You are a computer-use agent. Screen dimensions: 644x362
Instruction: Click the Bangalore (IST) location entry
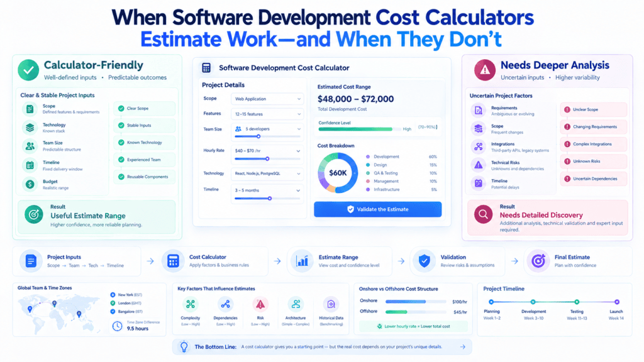point(126,312)
